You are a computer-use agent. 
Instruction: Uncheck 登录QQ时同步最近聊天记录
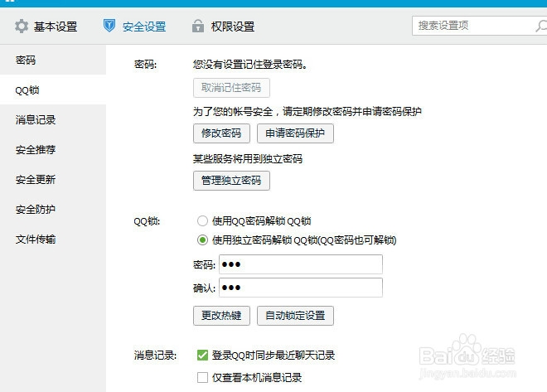click(202, 355)
